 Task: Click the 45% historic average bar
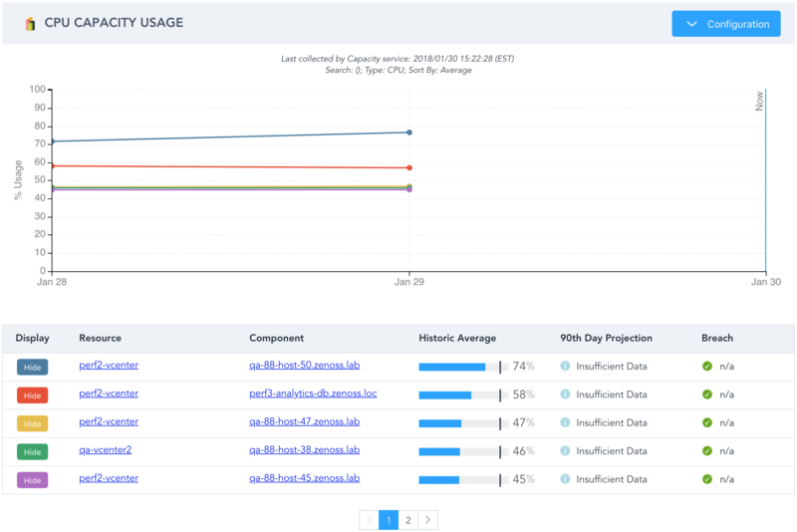tap(463, 479)
